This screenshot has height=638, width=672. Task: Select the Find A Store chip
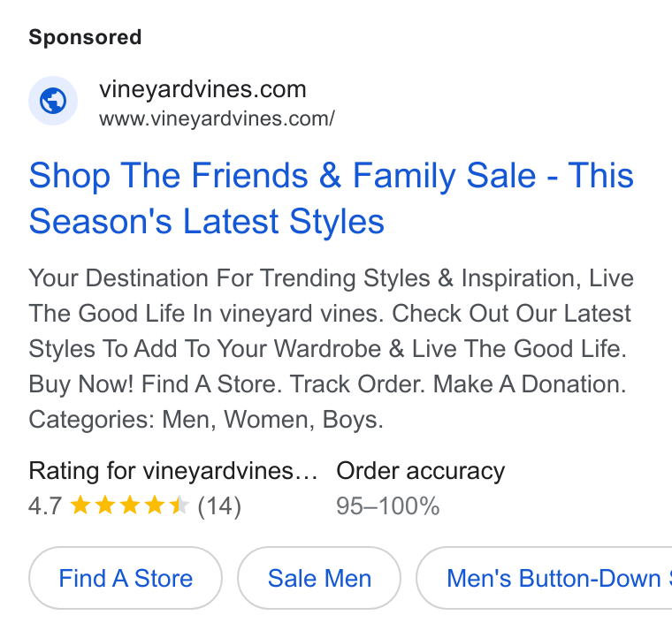tap(126, 578)
